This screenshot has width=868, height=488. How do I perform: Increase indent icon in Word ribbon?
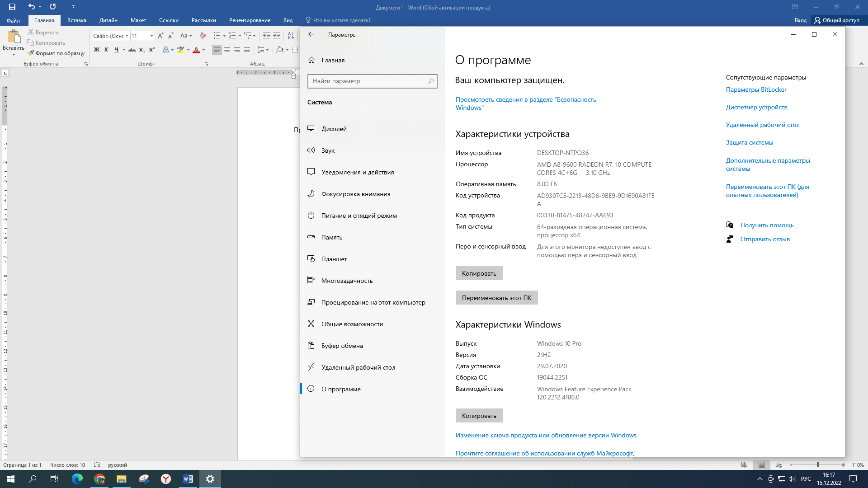[277, 36]
